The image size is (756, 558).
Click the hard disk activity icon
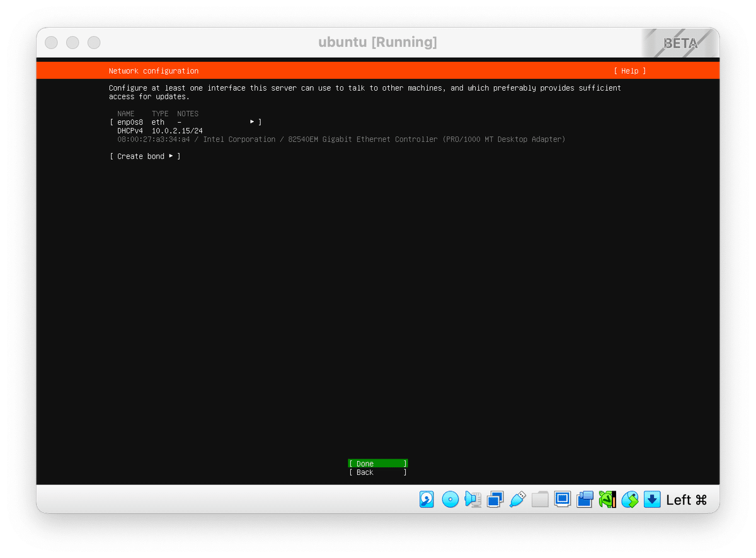tap(427, 499)
